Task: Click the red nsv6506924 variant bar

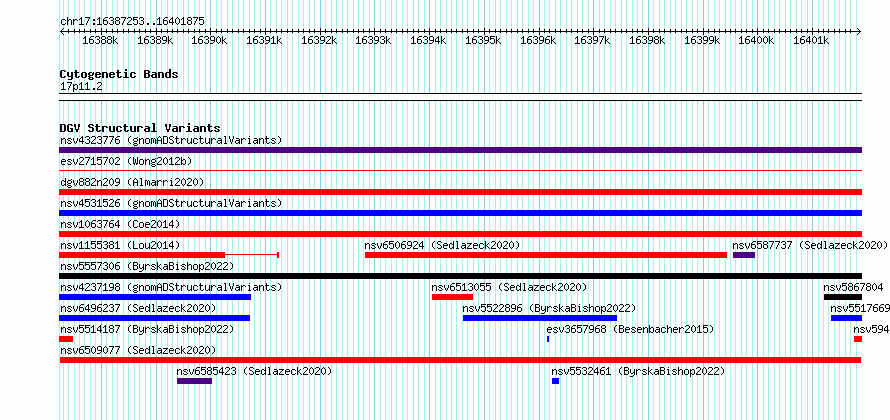Action: tap(546, 255)
